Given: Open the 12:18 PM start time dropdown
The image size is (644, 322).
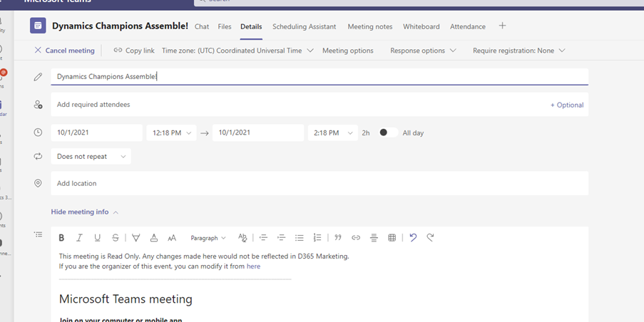Looking at the screenshot, I should click(x=171, y=133).
